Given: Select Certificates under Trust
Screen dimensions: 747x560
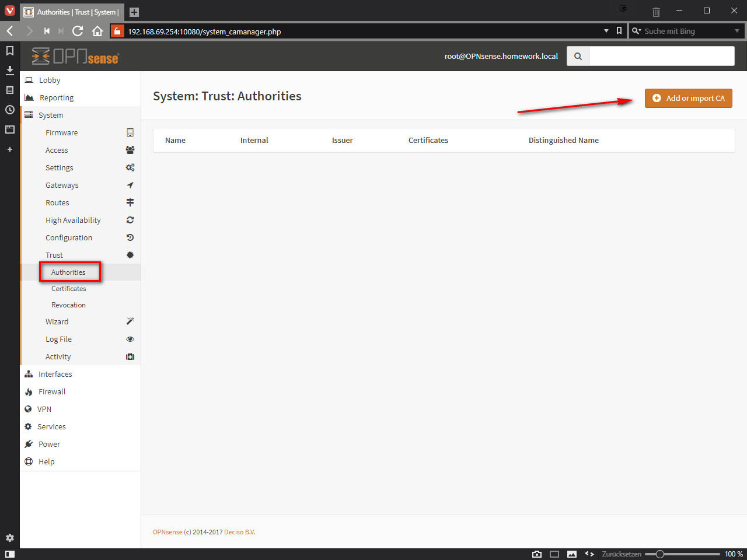Looking at the screenshot, I should pos(69,289).
